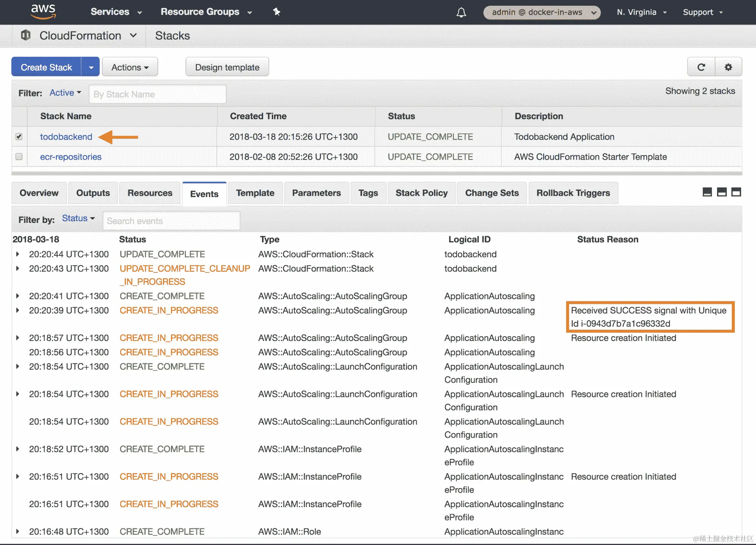
Task: Switch to the Change Sets tab
Action: pos(492,193)
